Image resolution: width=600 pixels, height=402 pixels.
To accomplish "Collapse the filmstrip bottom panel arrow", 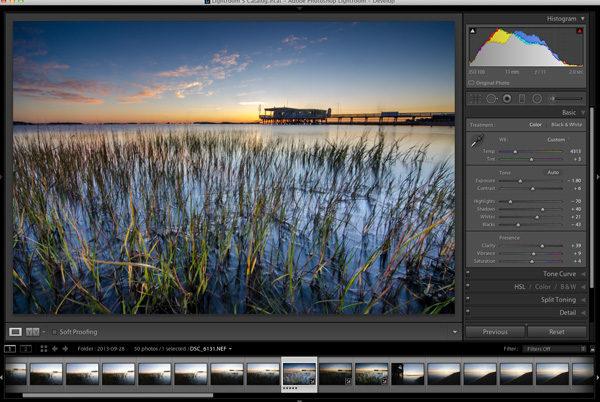I will point(300,400).
